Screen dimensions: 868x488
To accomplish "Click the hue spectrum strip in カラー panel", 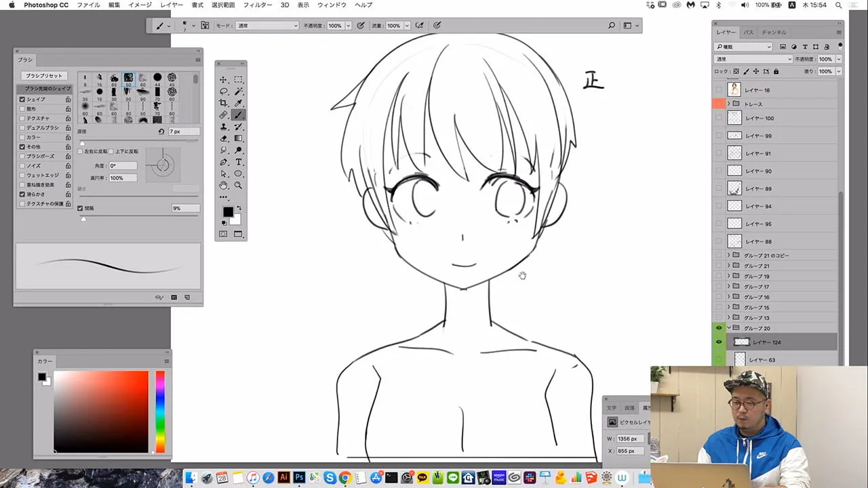I will pyautogui.click(x=160, y=411).
